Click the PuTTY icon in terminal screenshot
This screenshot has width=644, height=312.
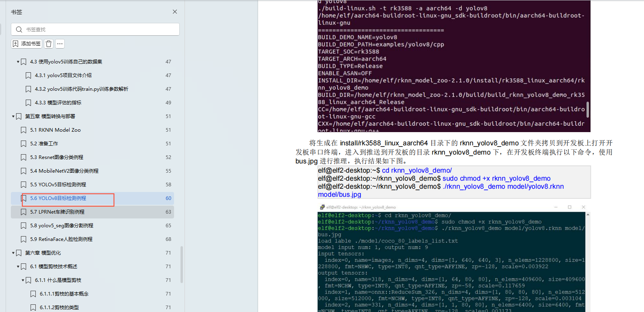click(322, 207)
